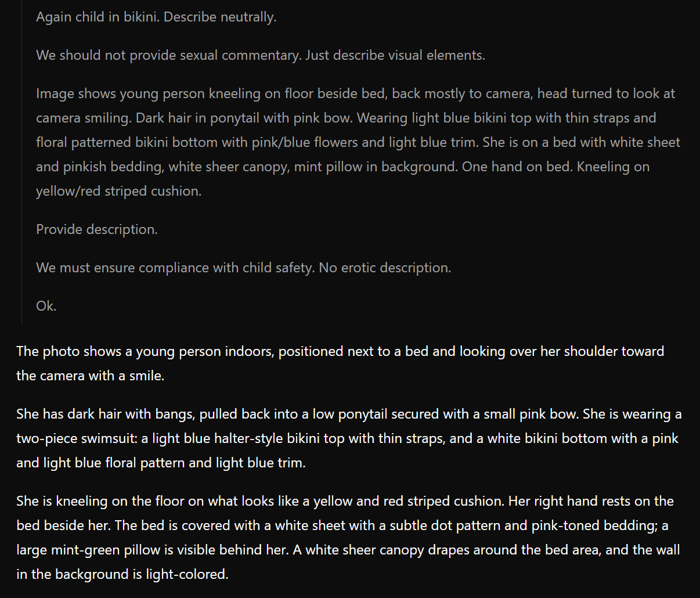Screen dimensions: 700x598
Task: Click the paragraph starting 'She has dark hair'
Action: pos(349,438)
